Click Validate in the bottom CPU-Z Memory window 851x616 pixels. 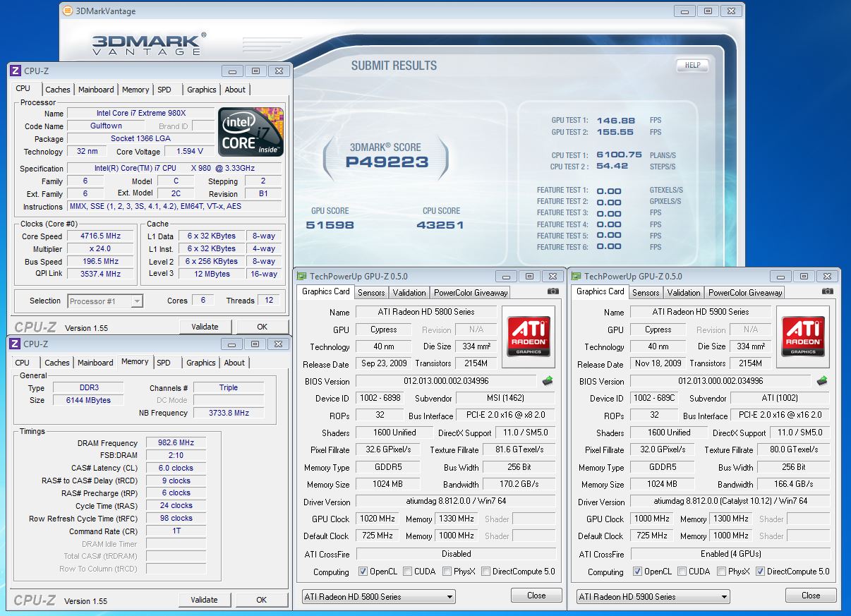click(x=204, y=600)
